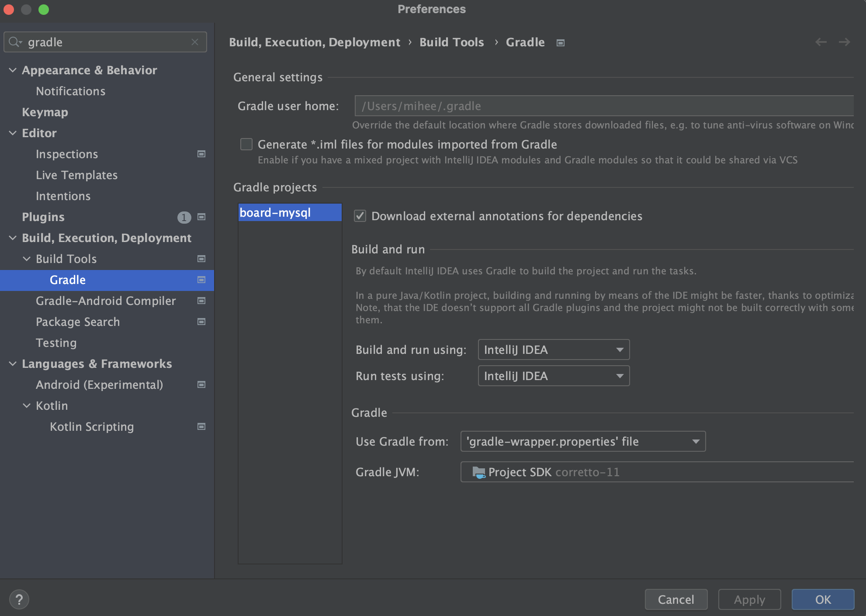The width and height of the screenshot is (866, 616).
Task: Click project icon next to Gradle breadcrumb
Action: click(561, 43)
